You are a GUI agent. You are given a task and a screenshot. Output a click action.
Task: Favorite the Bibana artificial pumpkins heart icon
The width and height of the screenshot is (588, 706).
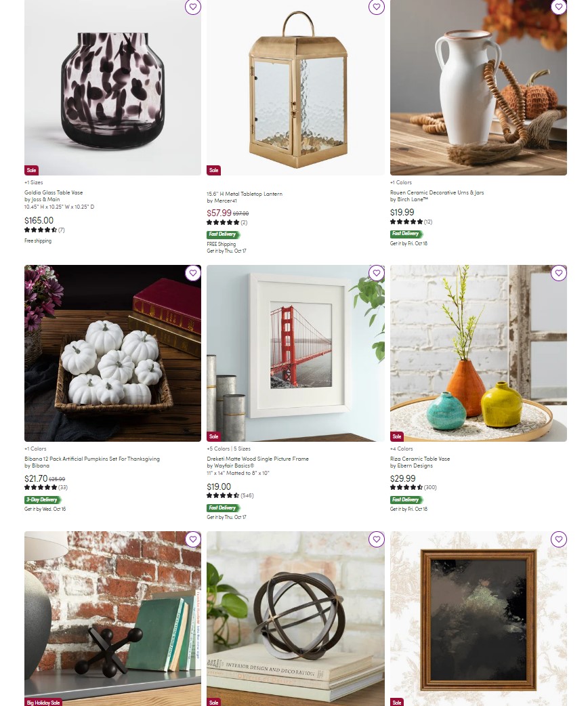click(x=192, y=273)
